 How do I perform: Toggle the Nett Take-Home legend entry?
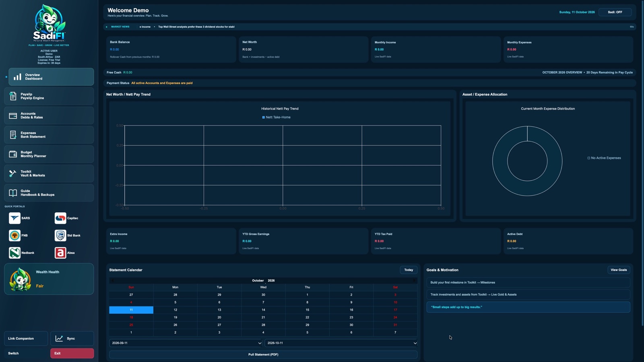click(x=277, y=117)
